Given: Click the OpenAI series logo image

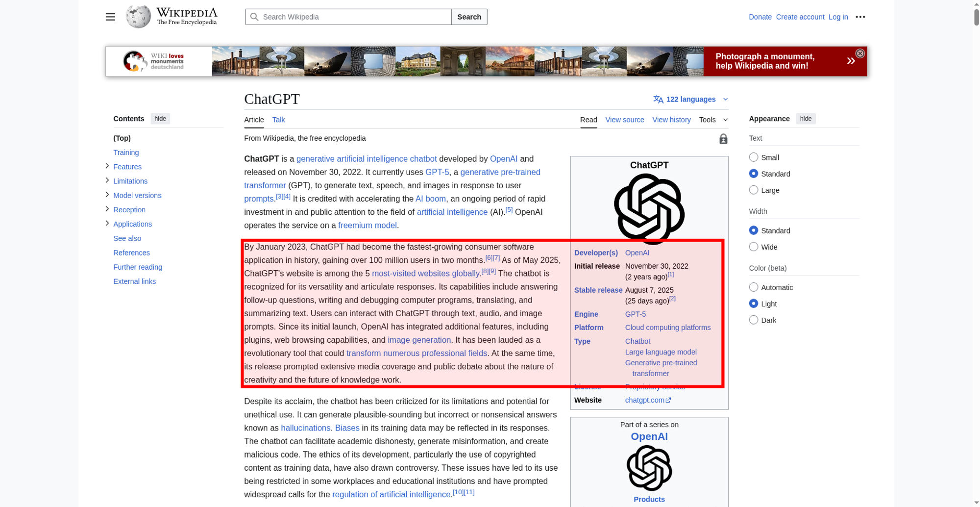Looking at the screenshot, I should click(x=649, y=468).
